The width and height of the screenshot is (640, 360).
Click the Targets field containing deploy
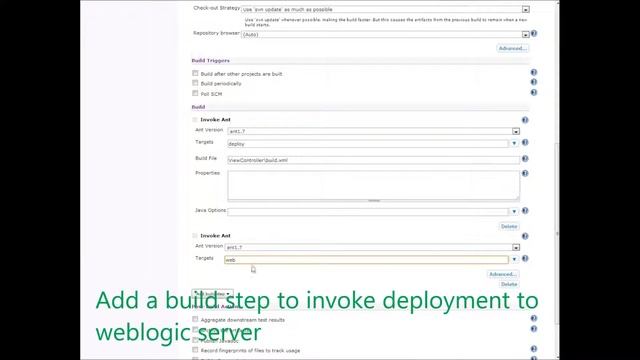(x=368, y=144)
